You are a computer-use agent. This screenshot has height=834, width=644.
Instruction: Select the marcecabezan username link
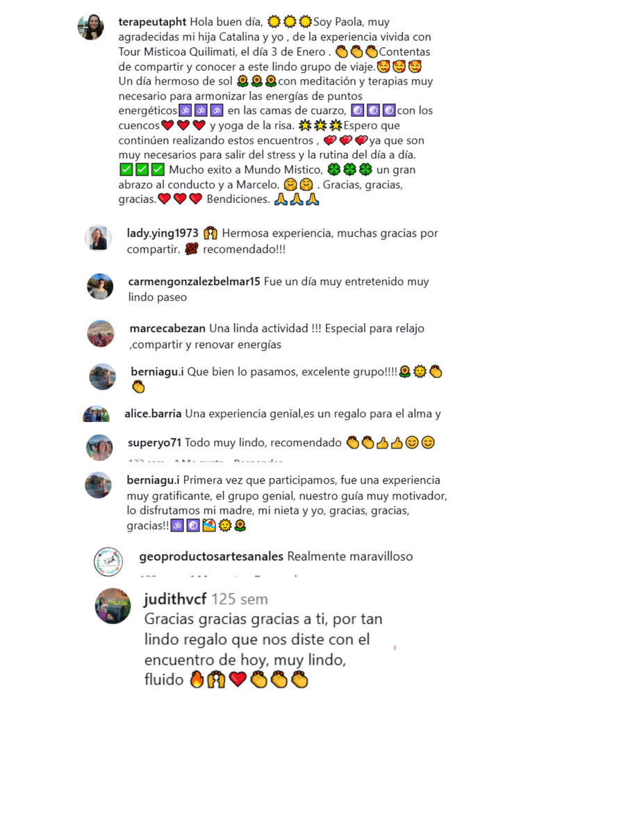pos(167,329)
